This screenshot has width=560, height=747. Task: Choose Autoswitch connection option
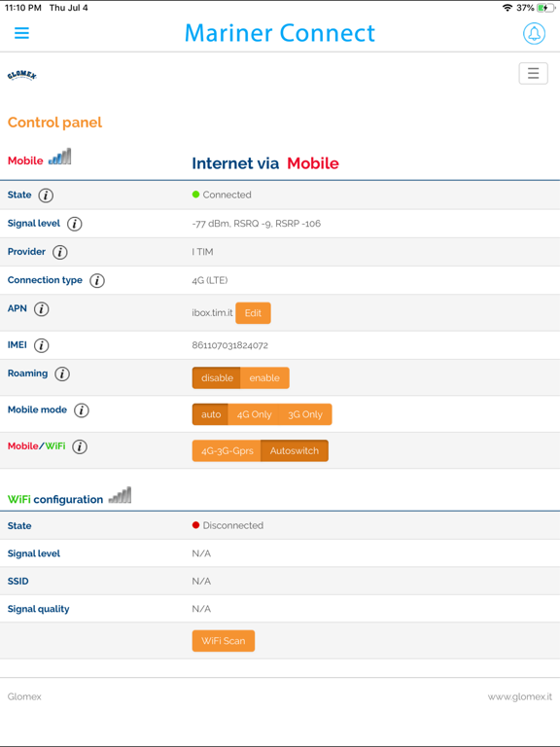pos(295,450)
